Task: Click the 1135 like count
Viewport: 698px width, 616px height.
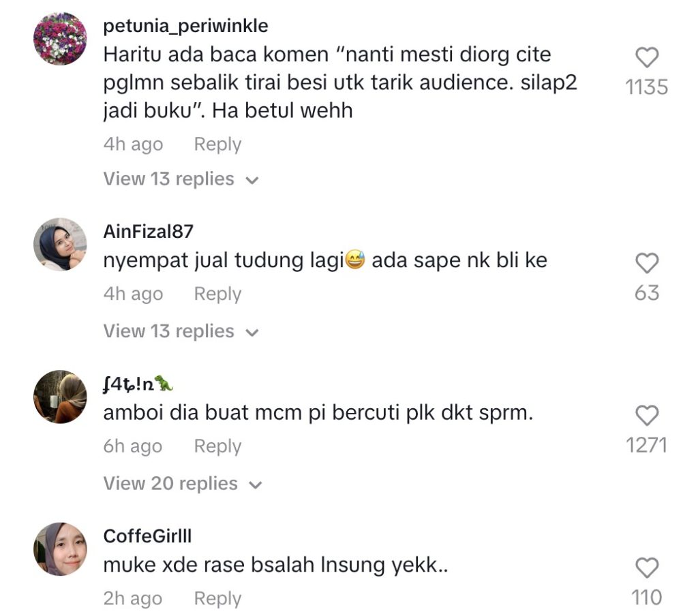Action: pyautogui.click(x=646, y=87)
